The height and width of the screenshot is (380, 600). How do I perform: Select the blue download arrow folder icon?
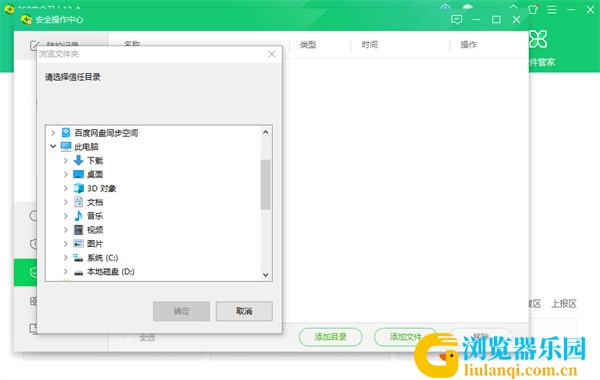coord(78,160)
